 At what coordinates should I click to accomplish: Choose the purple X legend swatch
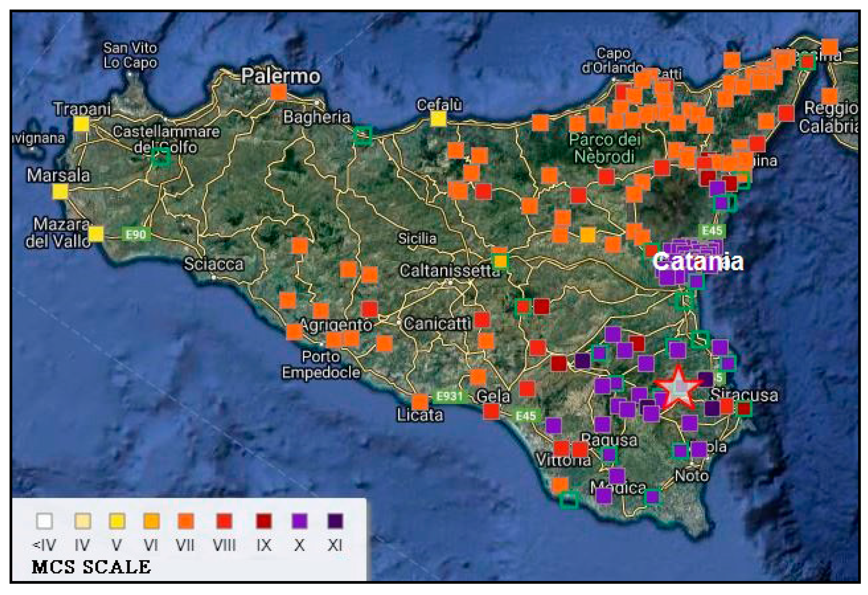pos(300,521)
